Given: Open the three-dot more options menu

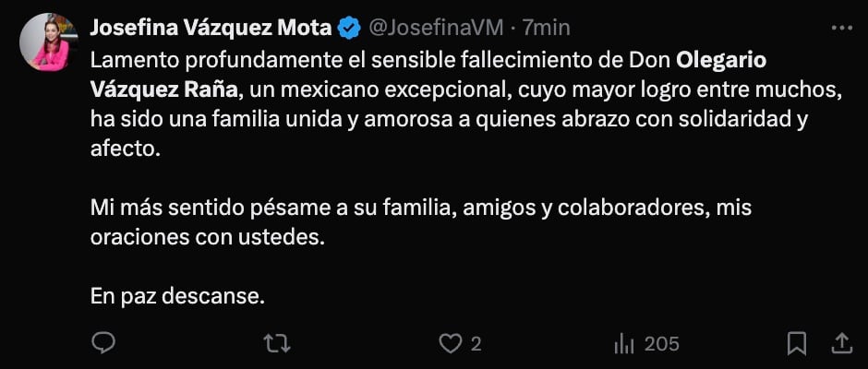Looking at the screenshot, I should coord(841,29).
